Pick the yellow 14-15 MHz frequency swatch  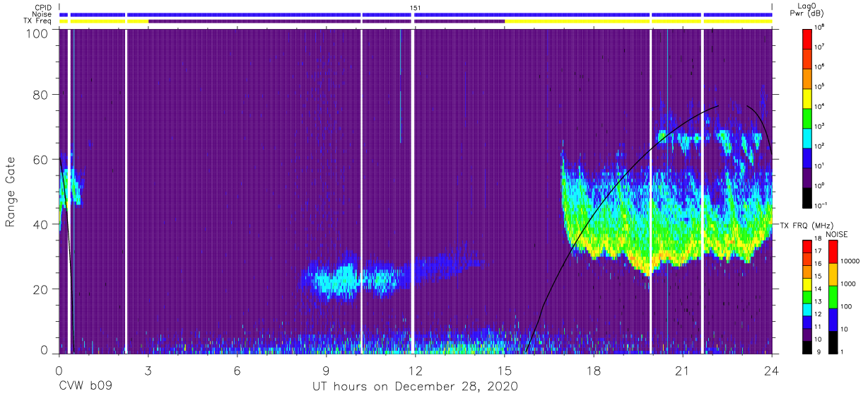click(x=808, y=284)
